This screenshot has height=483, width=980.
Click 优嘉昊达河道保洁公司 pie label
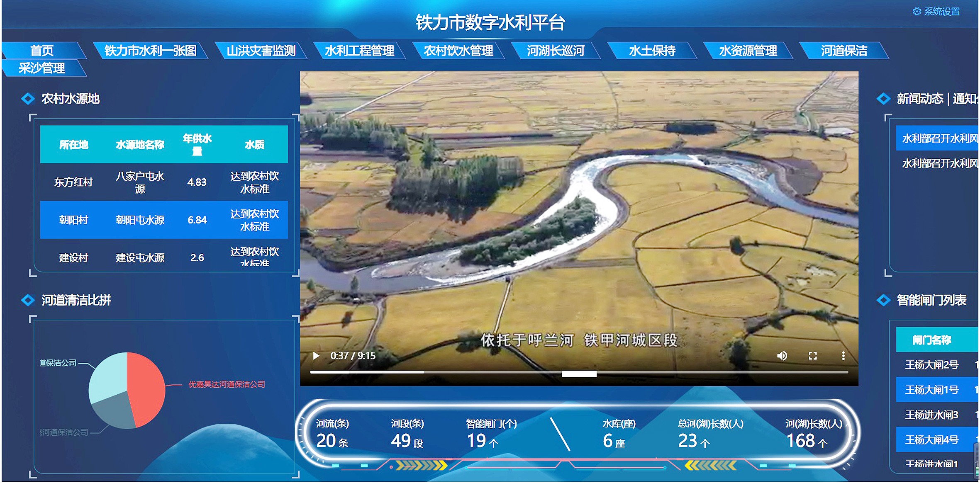point(227,384)
